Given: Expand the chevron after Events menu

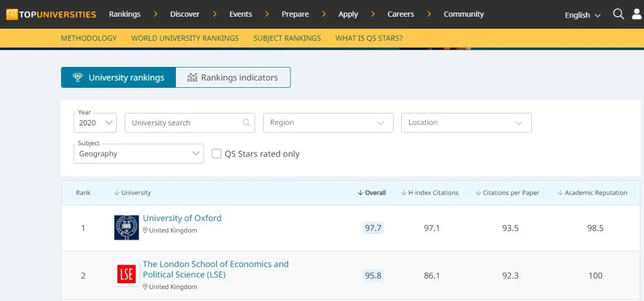Looking at the screenshot, I should coord(267,14).
